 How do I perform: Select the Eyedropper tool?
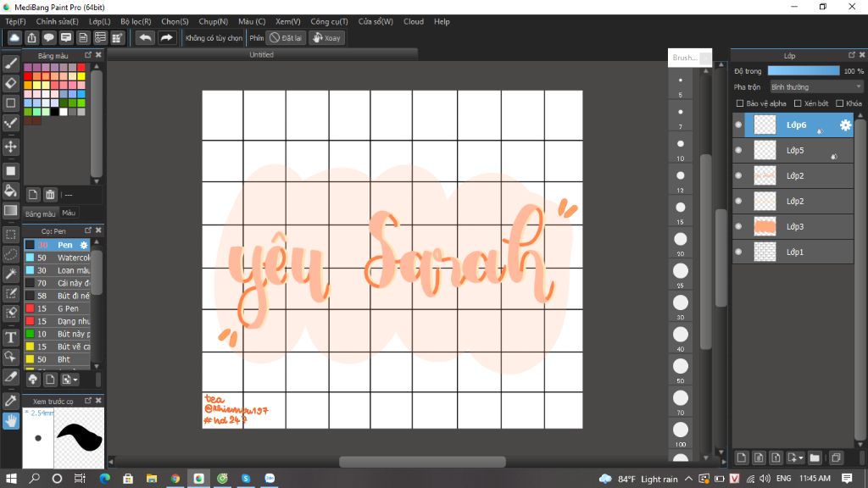pos(10,401)
